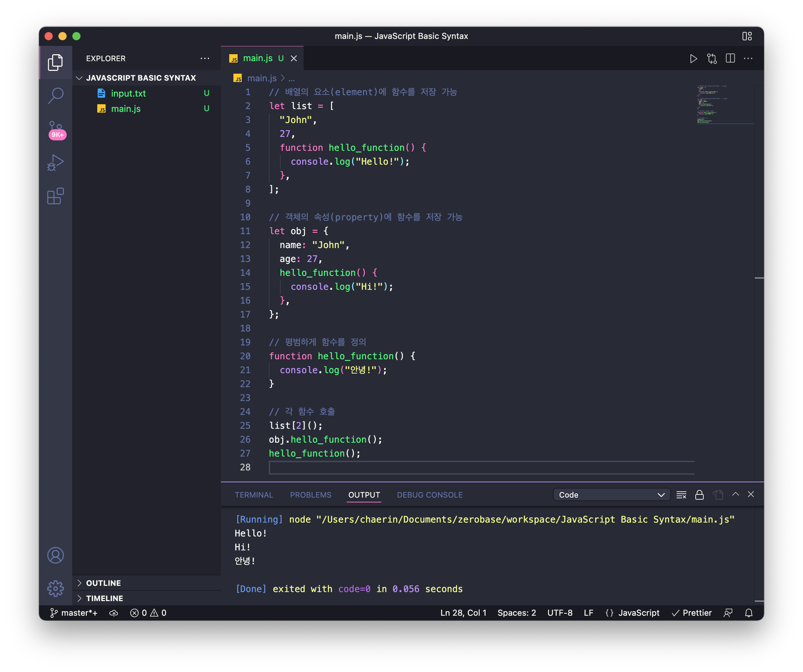Customize layout from title bar icon

click(x=747, y=36)
